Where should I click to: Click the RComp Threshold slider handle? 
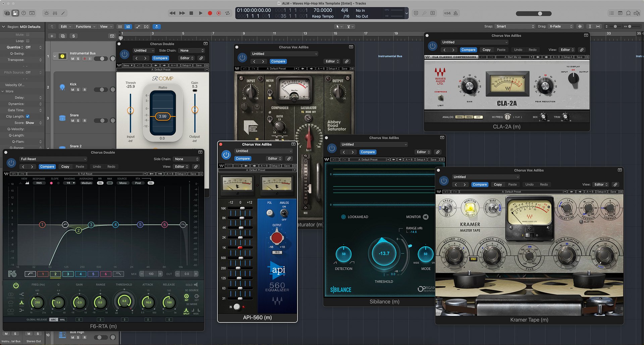coord(130,110)
